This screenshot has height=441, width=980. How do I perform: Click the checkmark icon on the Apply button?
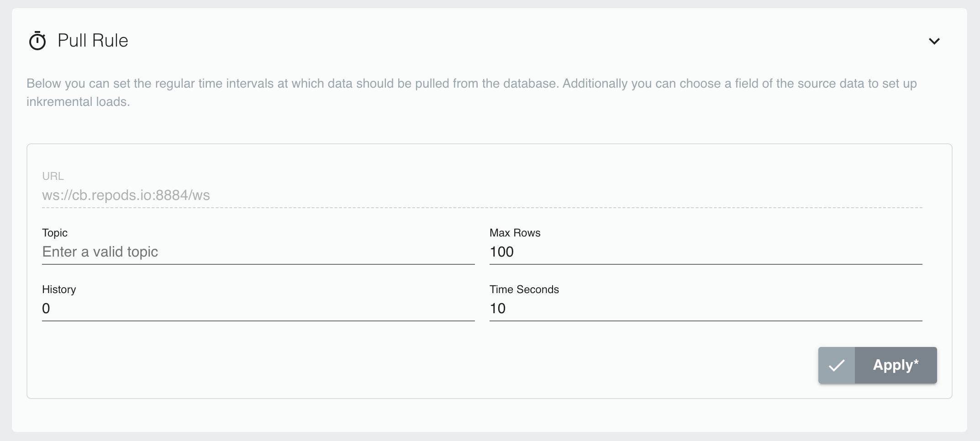[837, 365]
